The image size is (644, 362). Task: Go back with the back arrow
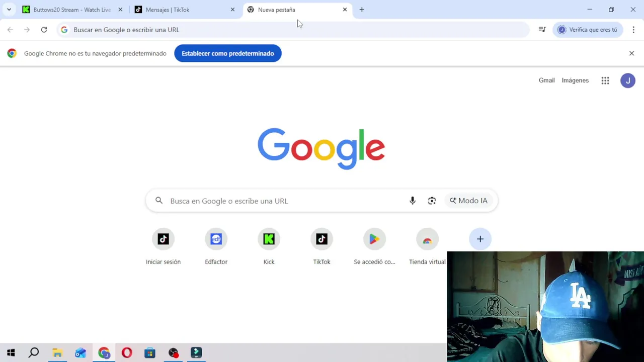point(10,30)
